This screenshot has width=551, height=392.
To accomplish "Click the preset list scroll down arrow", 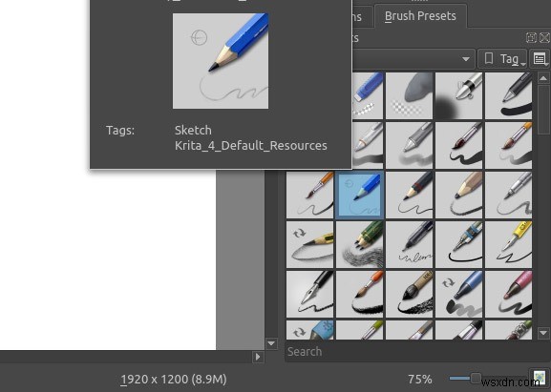I will 543,332.
